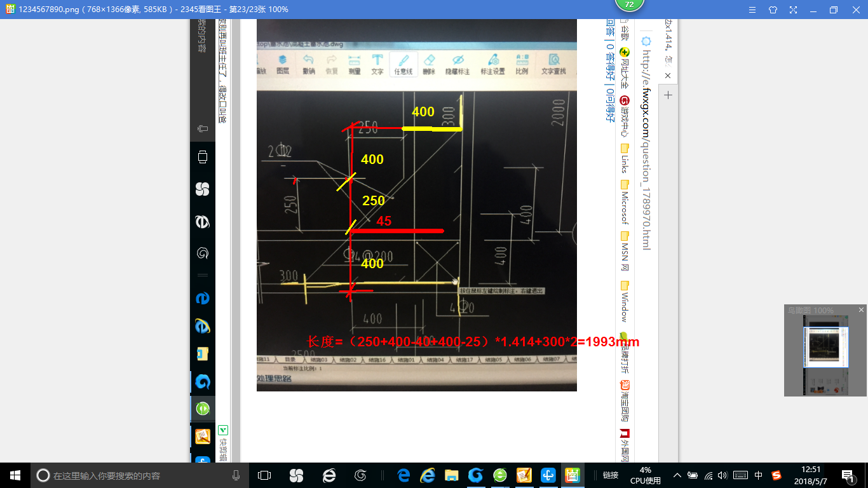
Task: Open the pinwheel app on the Windows taskbar
Action: tap(296, 475)
